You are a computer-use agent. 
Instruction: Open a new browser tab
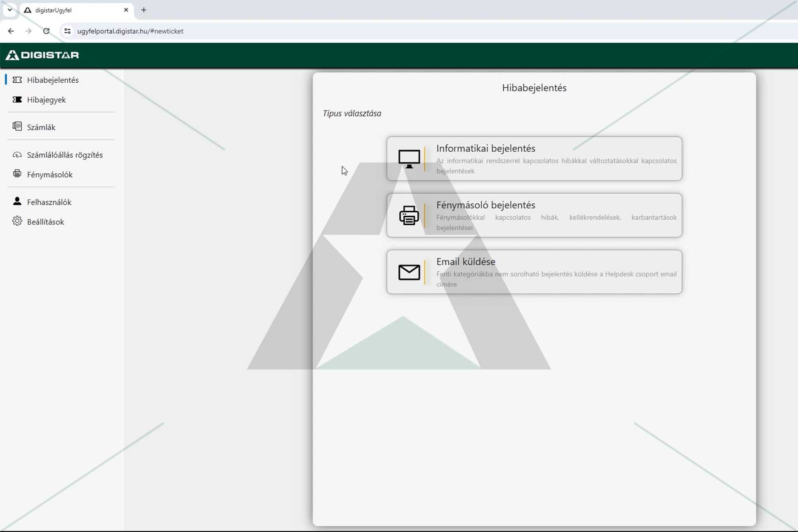click(x=144, y=10)
